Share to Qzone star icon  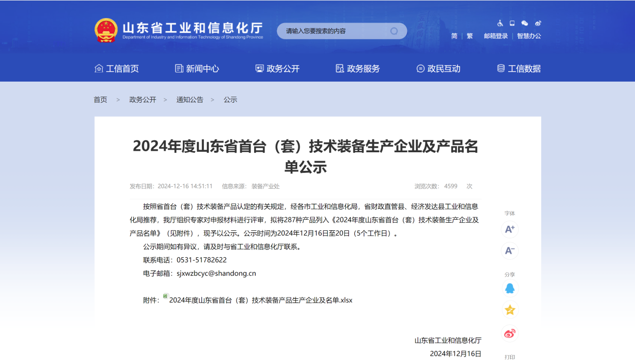point(510,310)
